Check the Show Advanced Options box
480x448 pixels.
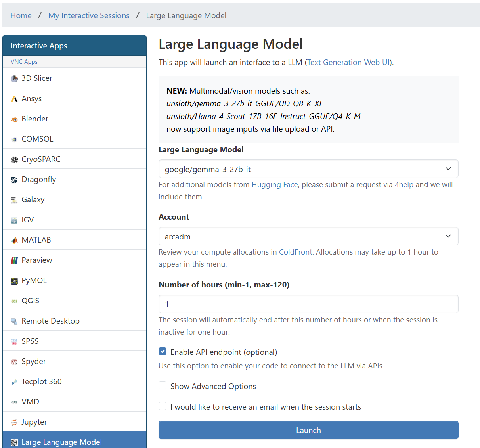163,386
